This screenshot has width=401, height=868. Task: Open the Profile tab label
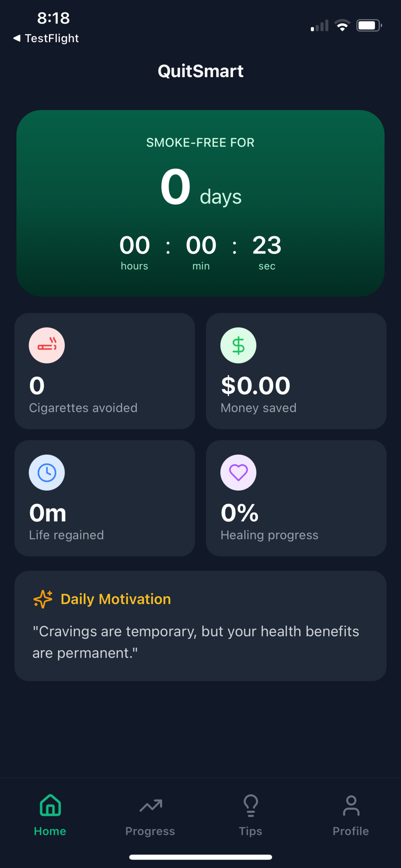351,831
